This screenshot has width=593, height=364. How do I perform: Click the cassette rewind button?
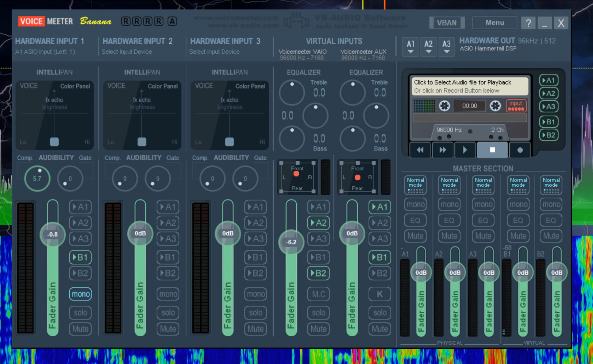(x=420, y=150)
